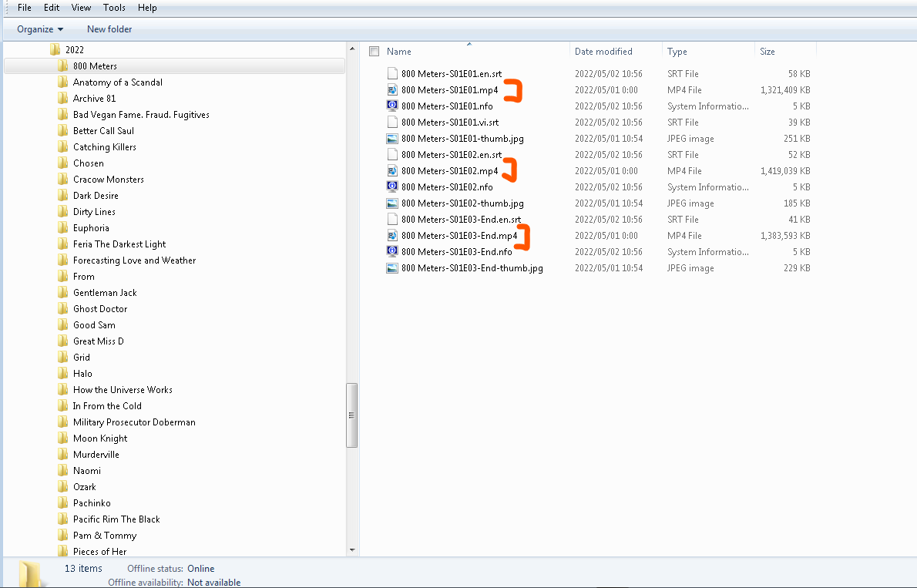Click the 800 Meters-S01E02.en.srt file icon

391,154
